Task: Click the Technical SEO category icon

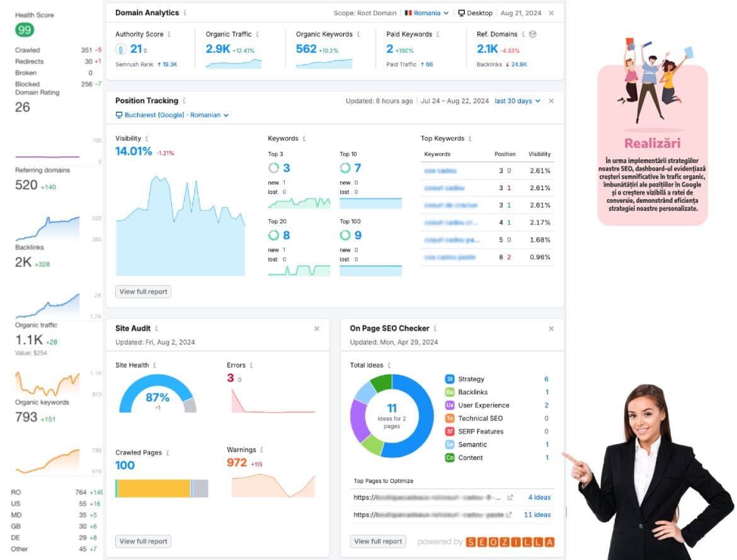Action: click(450, 418)
